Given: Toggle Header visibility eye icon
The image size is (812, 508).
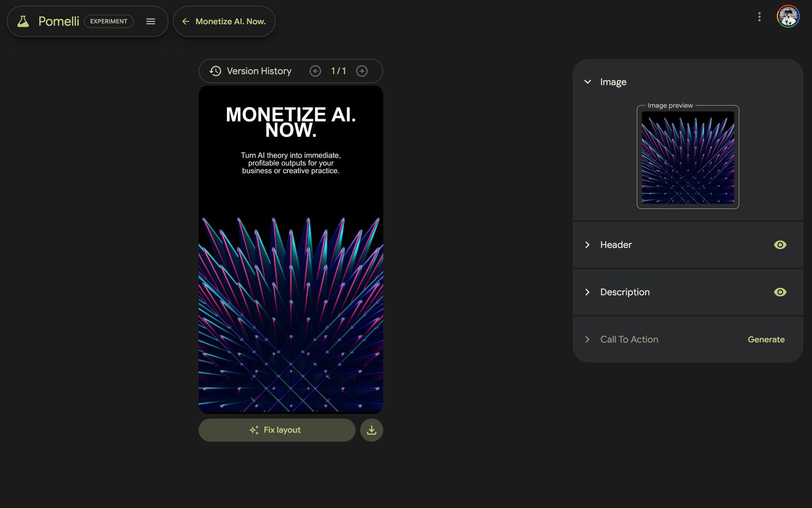Looking at the screenshot, I should point(780,245).
